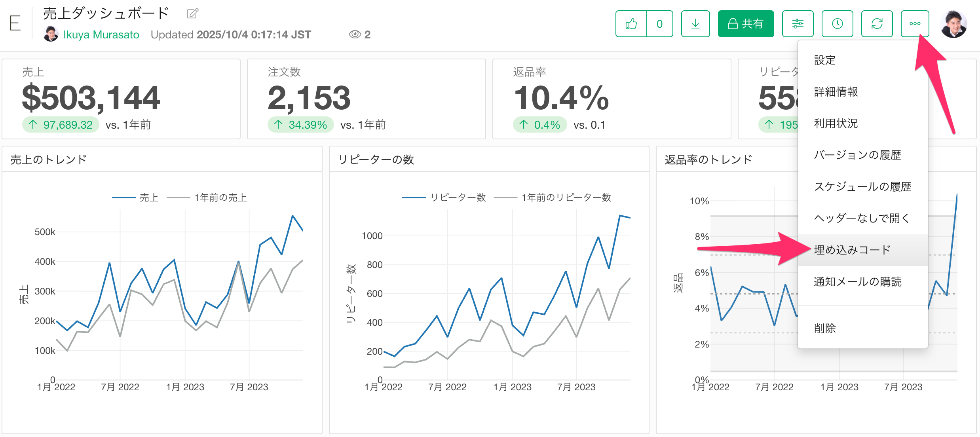Image resolution: width=980 pixels, height=437 pixels.
Task: Open the parameter sliders icon
Action: click(x=798, y=24)
